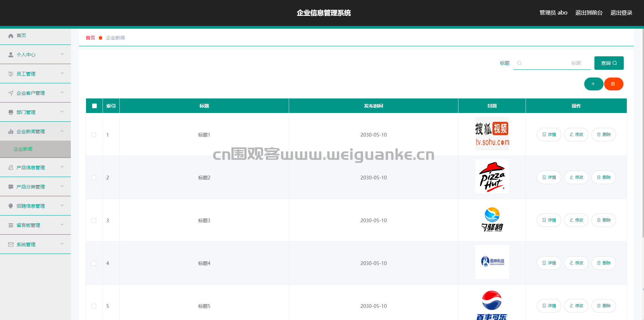Click 修改 for row 标题1

click(576, 135)
